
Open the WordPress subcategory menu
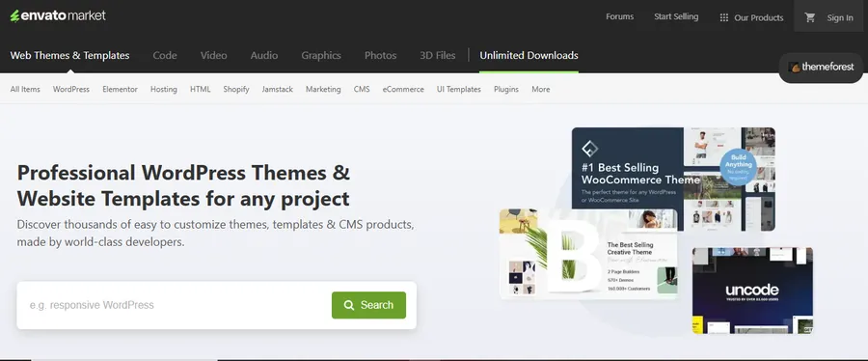tap(70, 89)
